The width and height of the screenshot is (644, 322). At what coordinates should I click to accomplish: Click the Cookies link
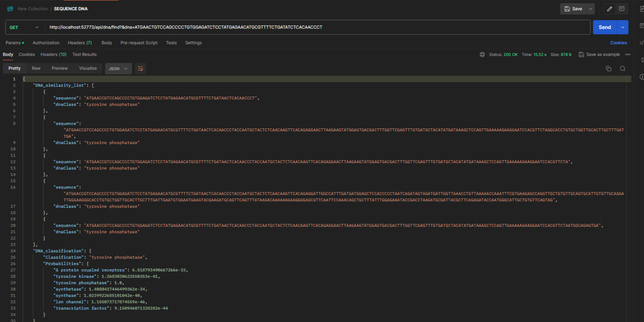618,43
